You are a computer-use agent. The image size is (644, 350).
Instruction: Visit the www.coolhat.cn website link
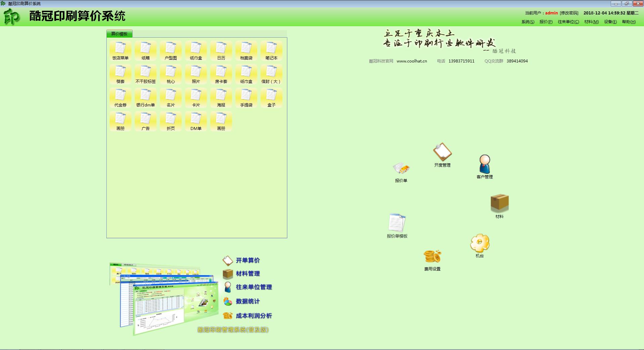click(x=412, y=61)
